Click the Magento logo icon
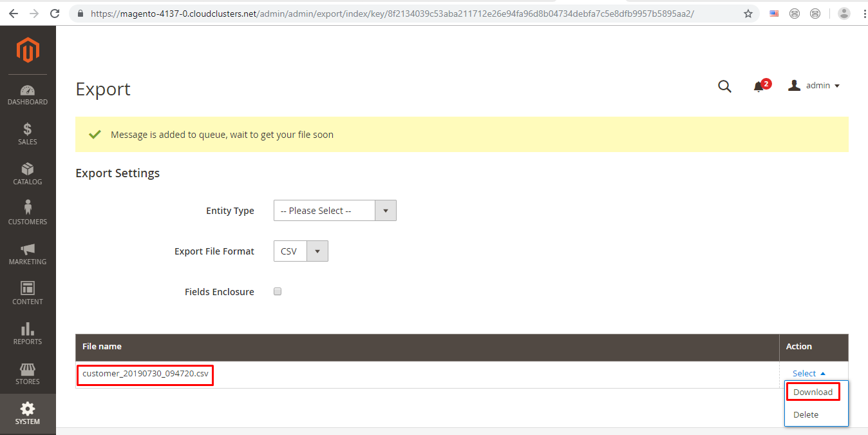This screenshot has width=868, height=435. click(x=28, y=50)
